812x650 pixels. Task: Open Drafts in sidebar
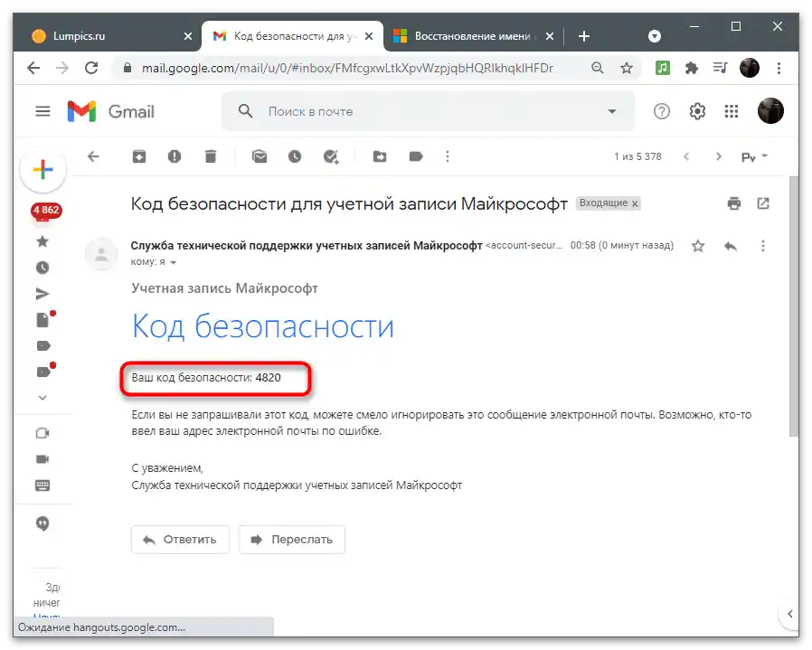click(43, 319)
